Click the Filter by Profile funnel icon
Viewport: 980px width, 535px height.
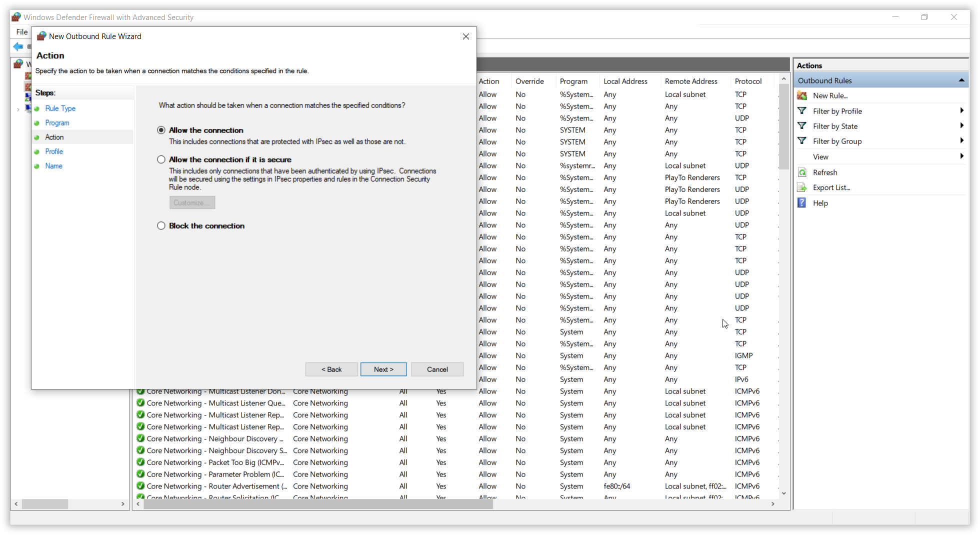click(802, 111)
